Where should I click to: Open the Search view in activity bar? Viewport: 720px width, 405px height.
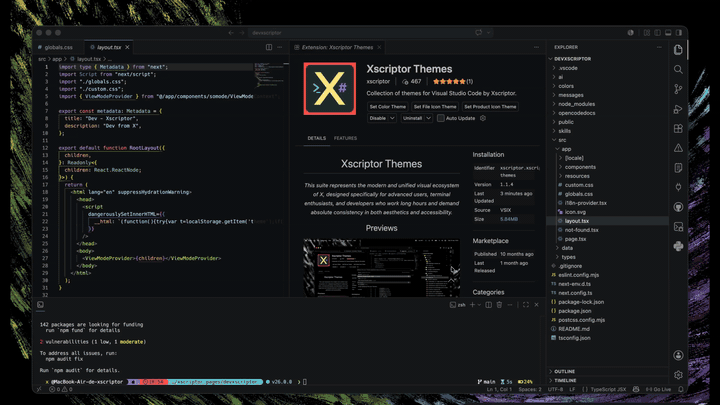(x=678, y=69)
